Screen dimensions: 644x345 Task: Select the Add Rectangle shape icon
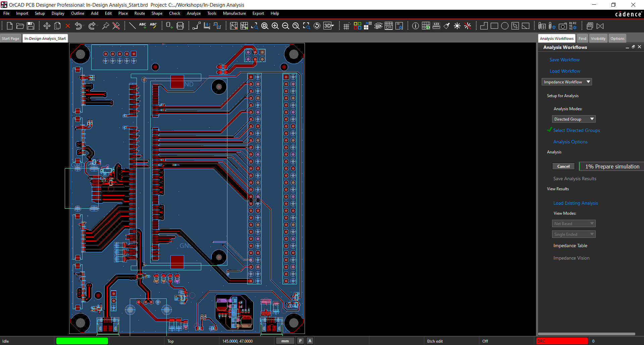tap(494, 26)
